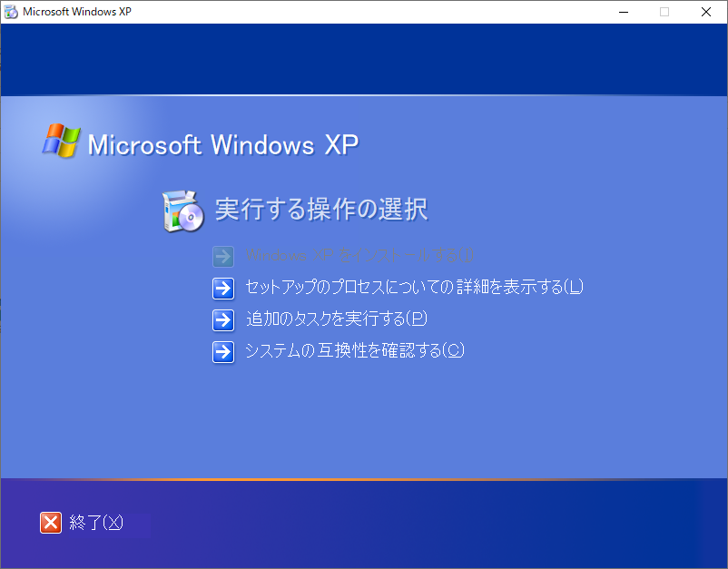Image resolution: width=728 pixels, height=569 pixels.
Task: Open セットアップのプロセスについての詳細を表示する(L) link
Action: click(x=414, y=287)
